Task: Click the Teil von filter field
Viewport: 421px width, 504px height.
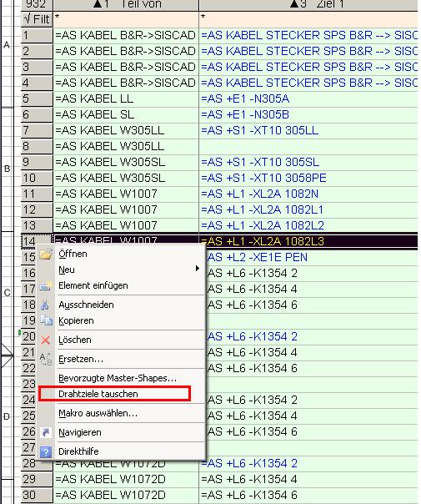Action: 126,19
